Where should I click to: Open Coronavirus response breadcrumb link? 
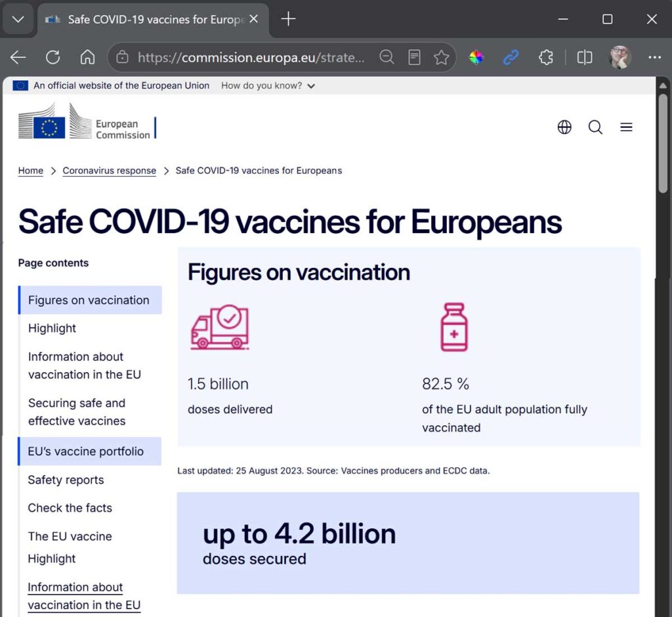(110, 171)
